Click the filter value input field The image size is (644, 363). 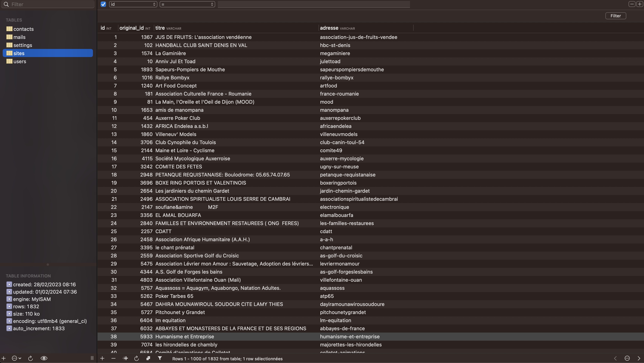point(314,4)
